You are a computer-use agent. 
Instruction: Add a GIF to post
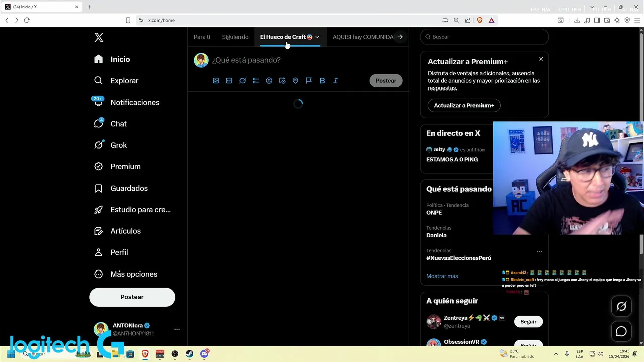(229, 81)
